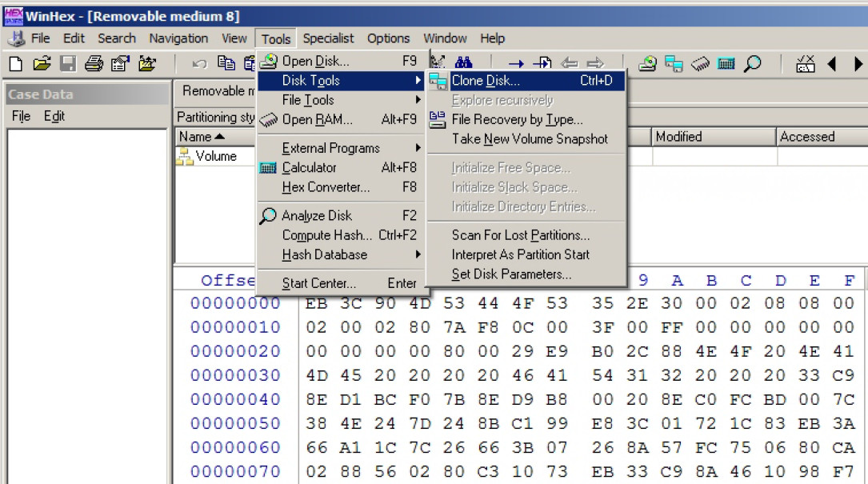Expand the External Programs submenu
The height and width of the screenshot is (484, 868).
coord(341,149)
